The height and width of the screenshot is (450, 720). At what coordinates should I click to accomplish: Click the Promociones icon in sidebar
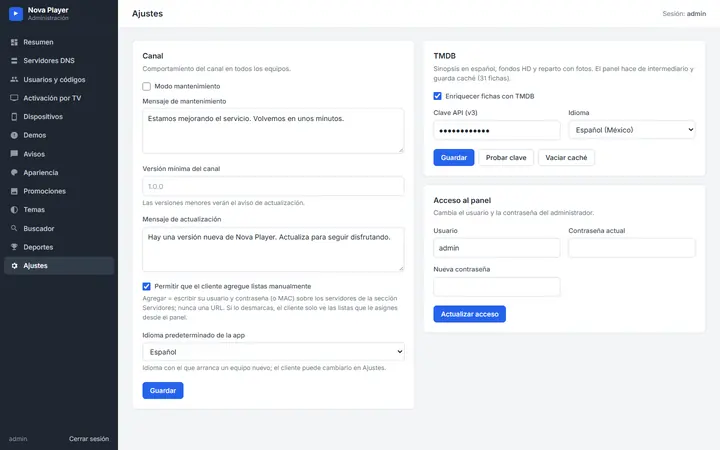(14, 191)
